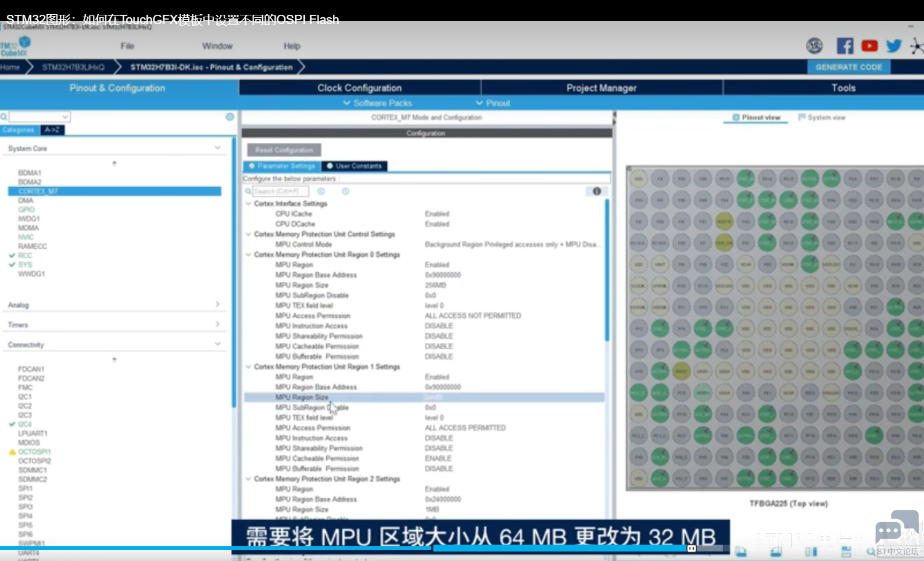Click the green check mark beside I2C4
This screenshot has height=561, width=924.
(12, 424)
